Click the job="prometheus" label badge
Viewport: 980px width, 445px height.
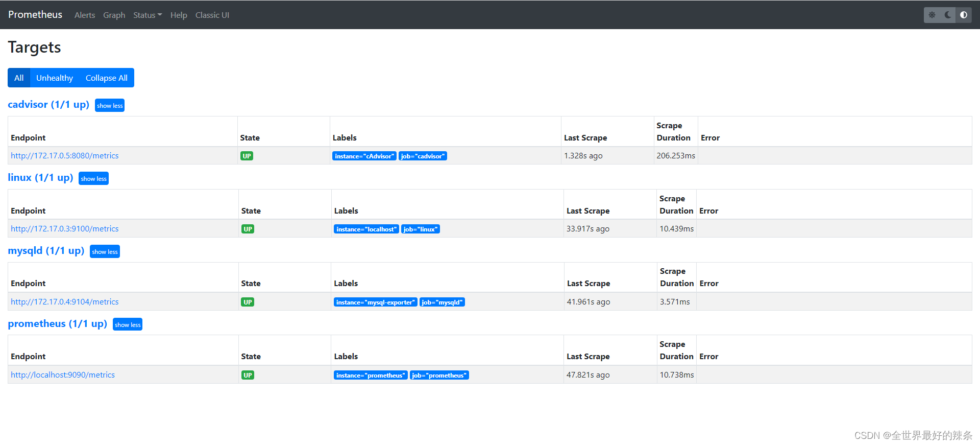pos(439,375)
